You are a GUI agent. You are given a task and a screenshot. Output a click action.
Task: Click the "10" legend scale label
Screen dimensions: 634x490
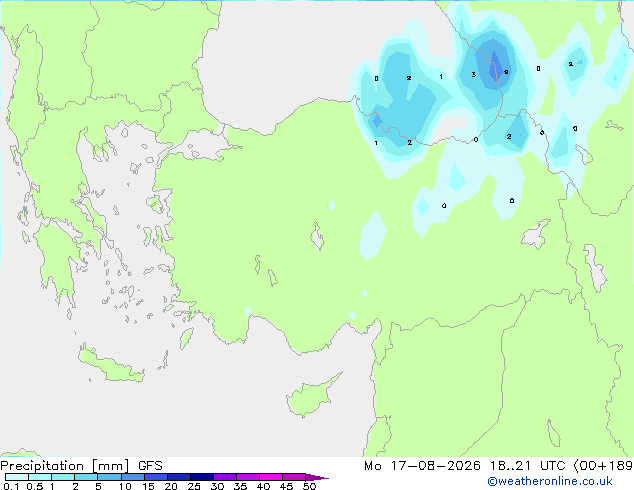[x=125, y=486]
